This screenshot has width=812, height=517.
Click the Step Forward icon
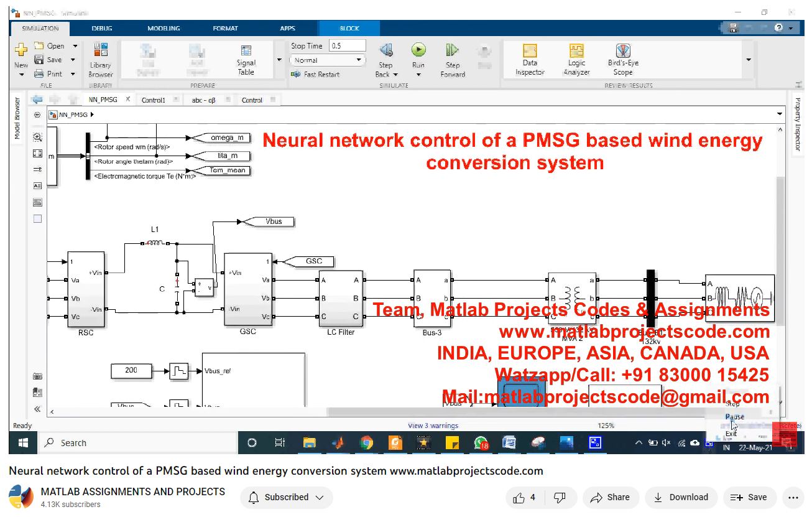pyautogui.click(x=452, y=51)
